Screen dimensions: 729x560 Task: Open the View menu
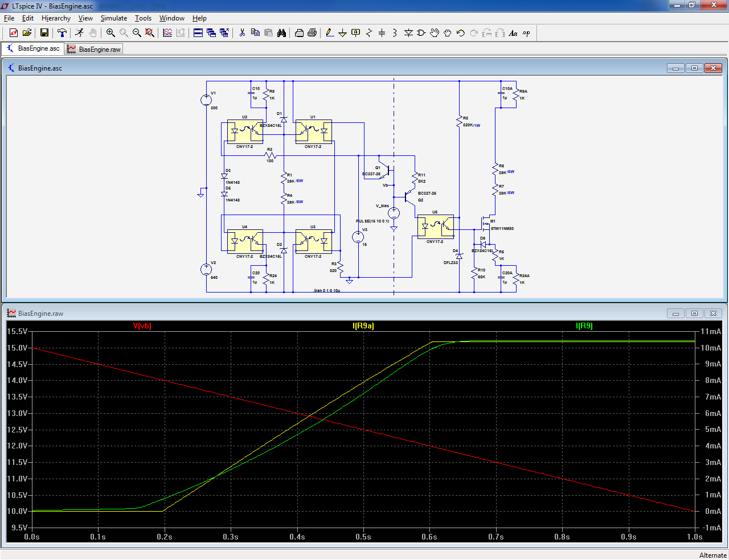85,18
